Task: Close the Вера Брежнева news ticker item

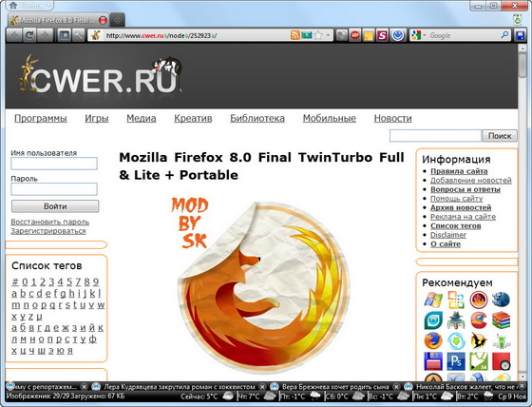Action: [396, 387]
